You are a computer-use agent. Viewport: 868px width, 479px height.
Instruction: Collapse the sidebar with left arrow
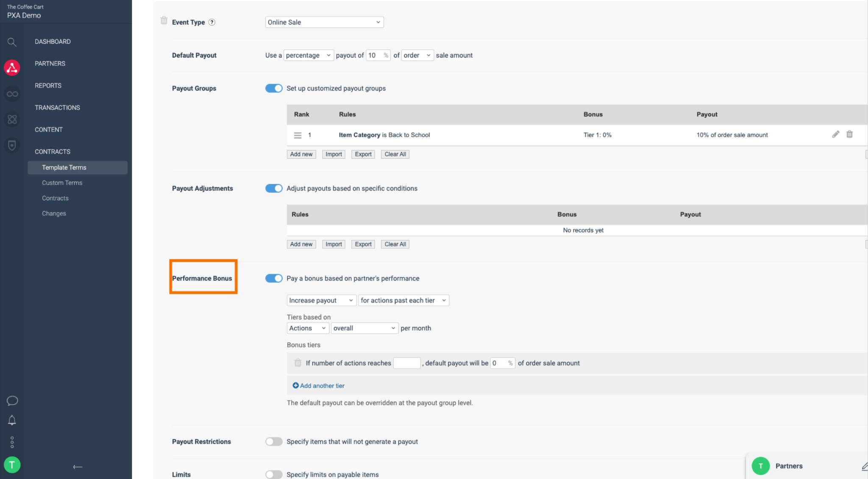[x=78, y=467]
